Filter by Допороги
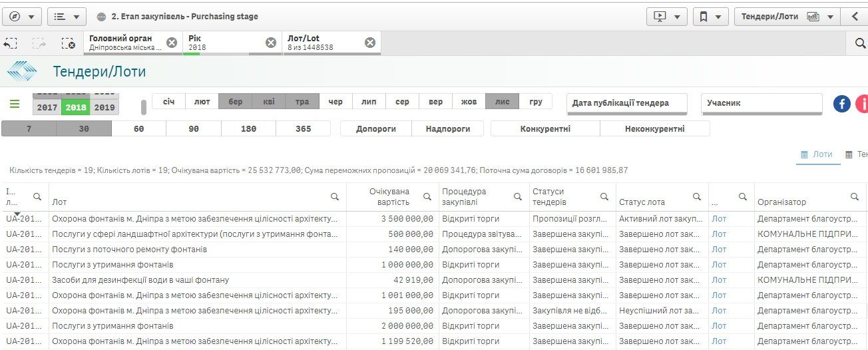Screen dimensions: 868x350 click(376, 128)
